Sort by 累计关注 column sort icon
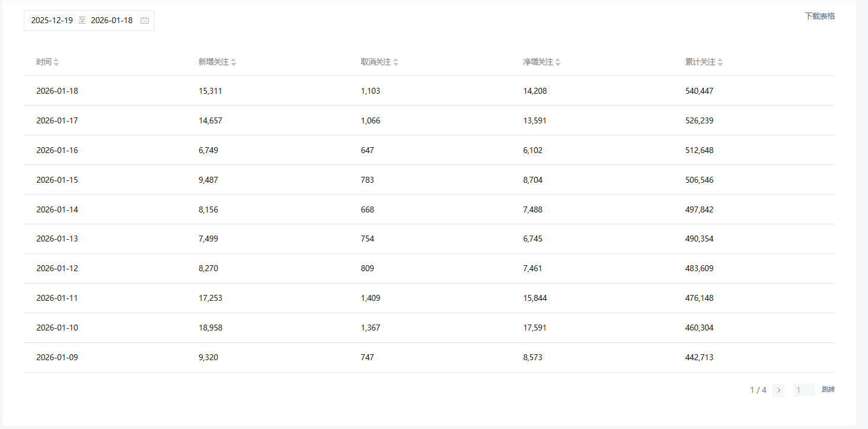The height and width of the screenshot is (429, 868). coord(720,62)
